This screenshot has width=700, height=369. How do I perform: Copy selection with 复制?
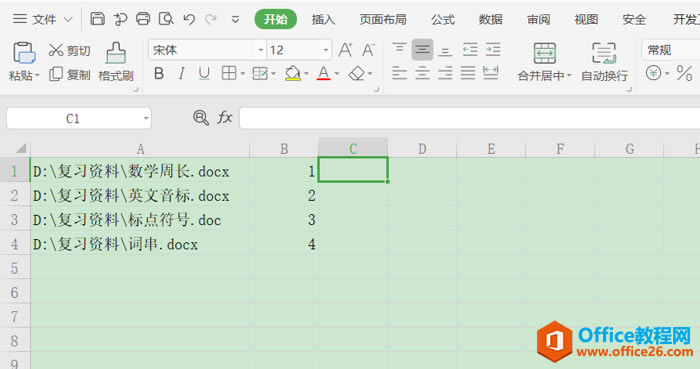[70, 74]
